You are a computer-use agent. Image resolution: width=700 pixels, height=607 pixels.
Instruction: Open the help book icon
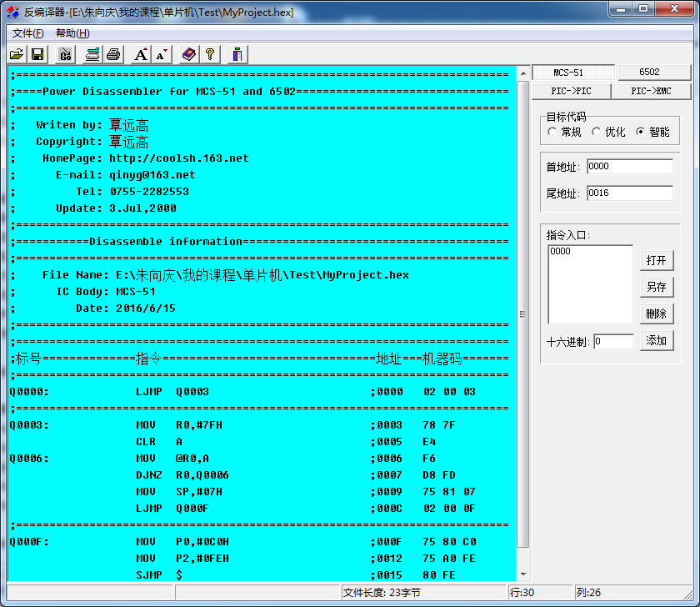[x=189, y=54]
